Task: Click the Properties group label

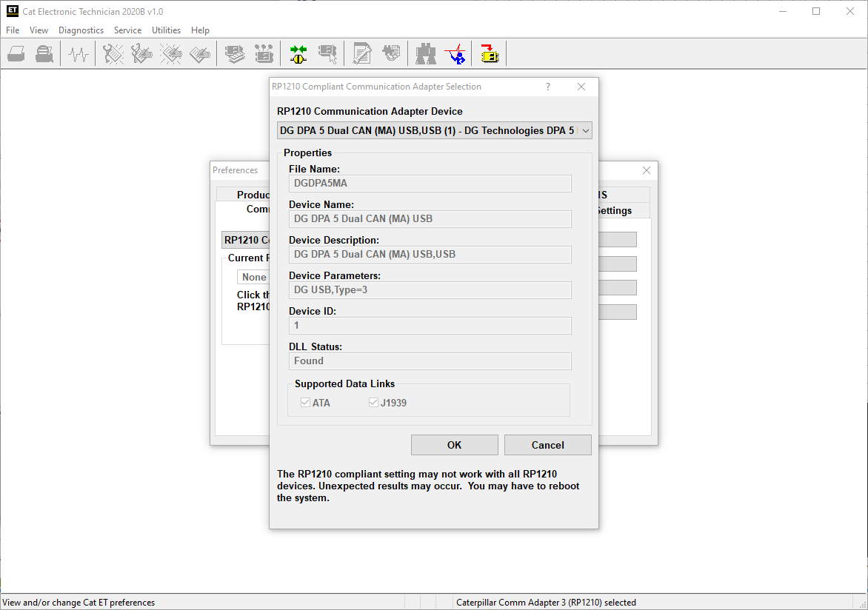Action: 308,152
